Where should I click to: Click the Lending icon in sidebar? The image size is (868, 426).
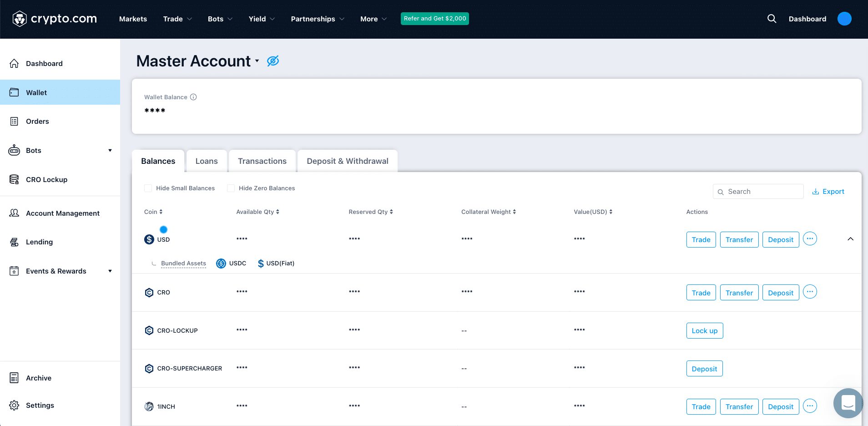tap(14, 242)
